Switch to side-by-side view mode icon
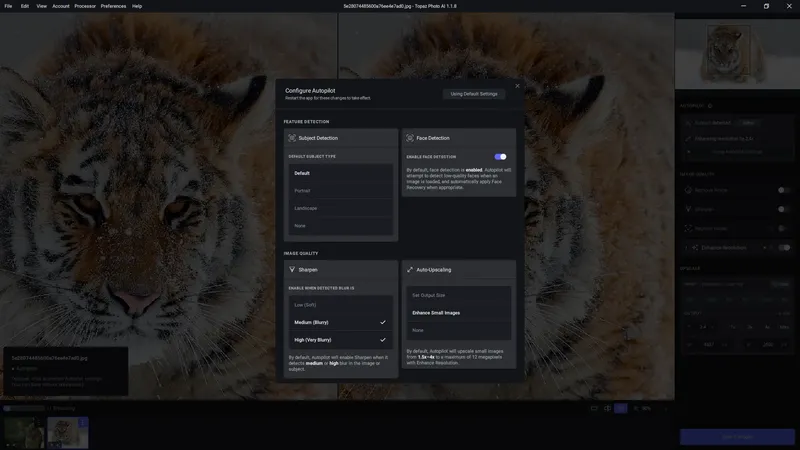The width and height of the screenshot is (800, 450). [620, 409]
